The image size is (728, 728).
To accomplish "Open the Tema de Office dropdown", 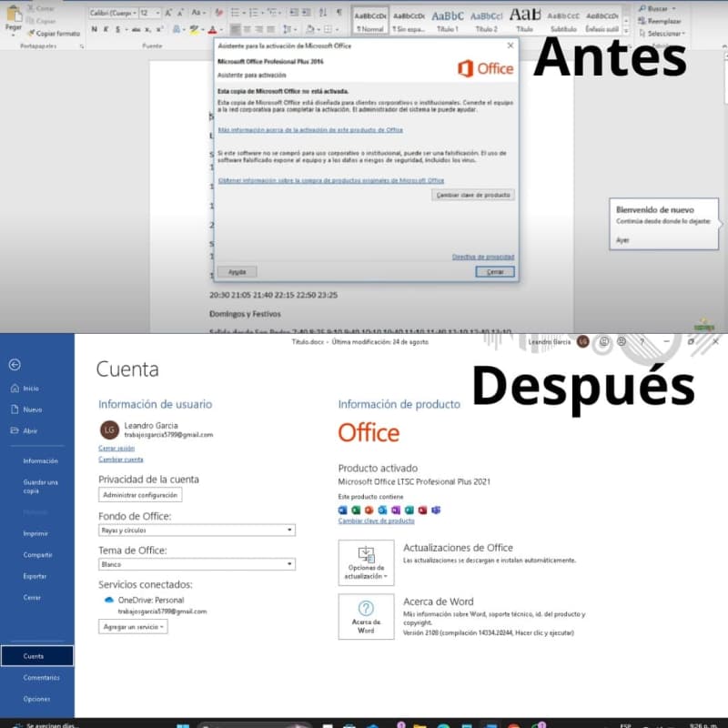I will click(x=197, y=564).
